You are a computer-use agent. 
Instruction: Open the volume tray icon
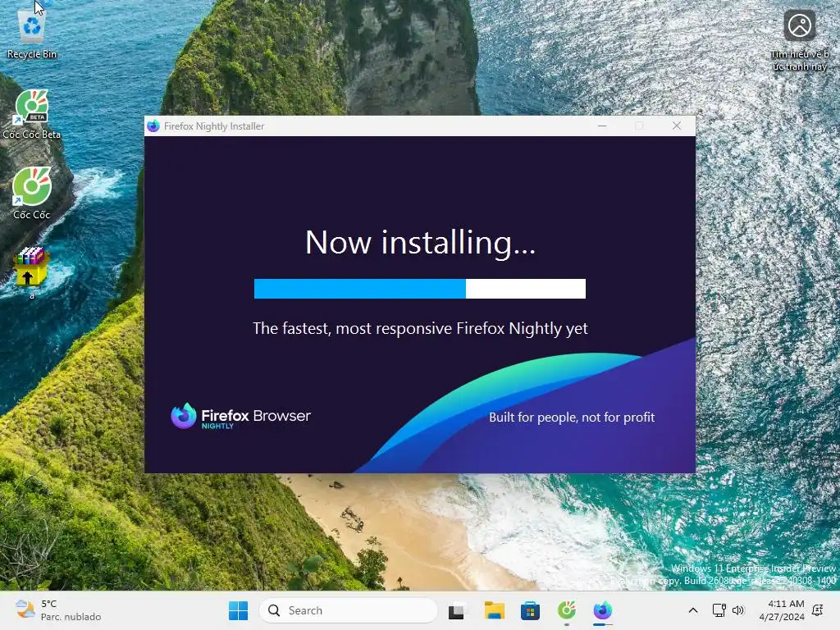pos(738,610)
